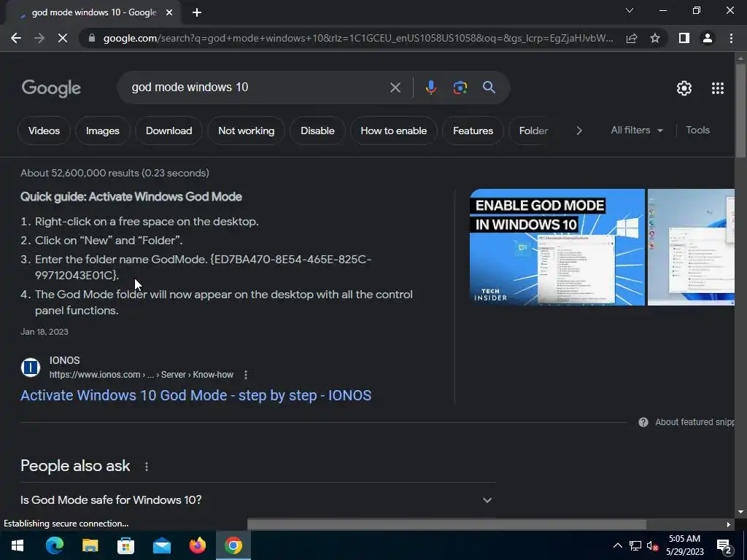Open the search Tools button

(697, 130)
